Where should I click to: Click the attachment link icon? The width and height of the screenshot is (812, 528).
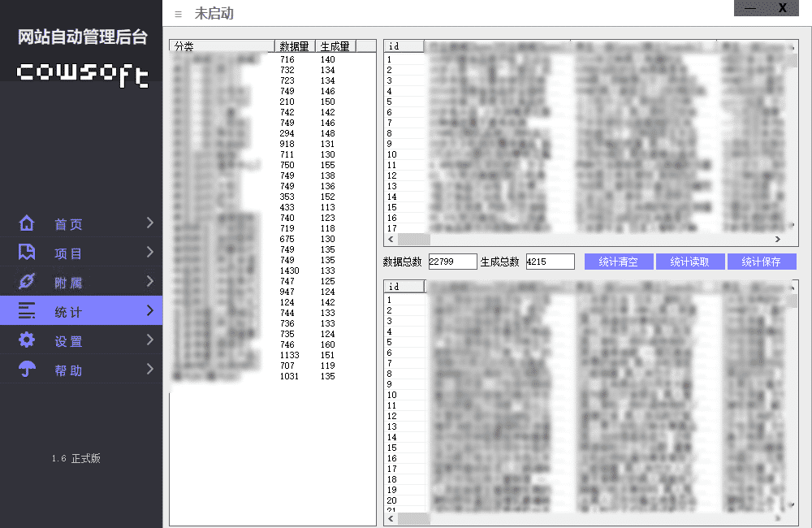(x=27, y=282)
